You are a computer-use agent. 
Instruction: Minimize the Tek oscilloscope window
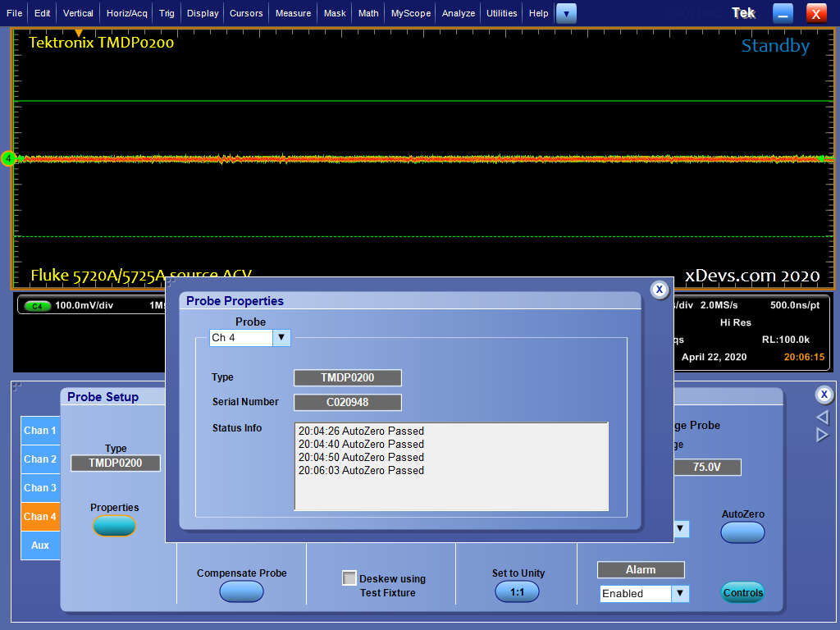click(783, 13)
